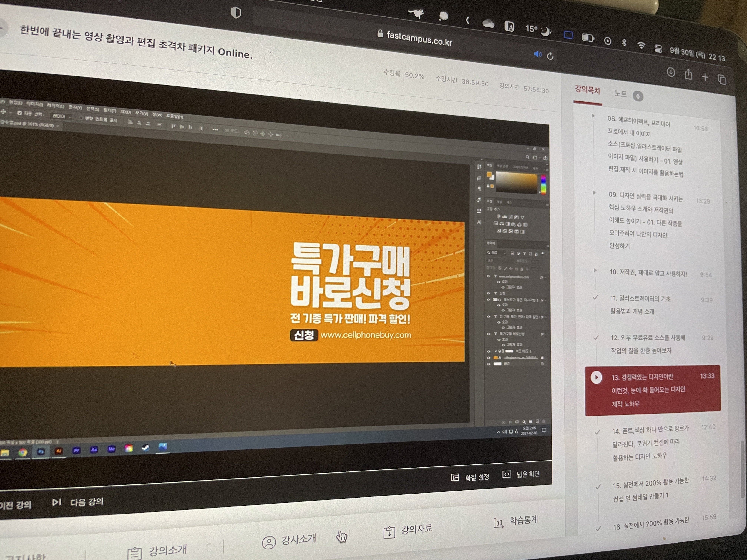The width and height of the screenshot is (747, 560).
Task: Click the Photoshop share icon
Action: coord(545,158)
